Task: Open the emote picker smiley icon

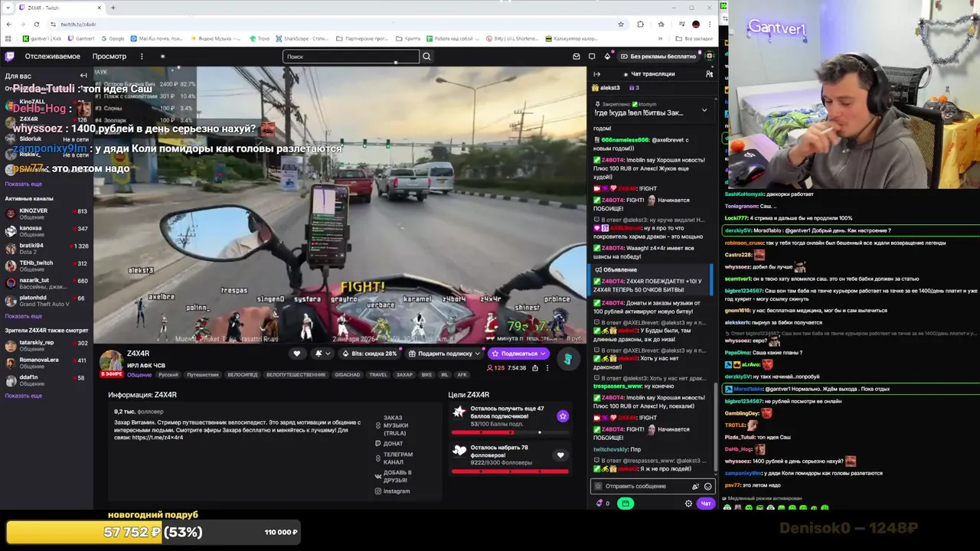Action: 707,487
